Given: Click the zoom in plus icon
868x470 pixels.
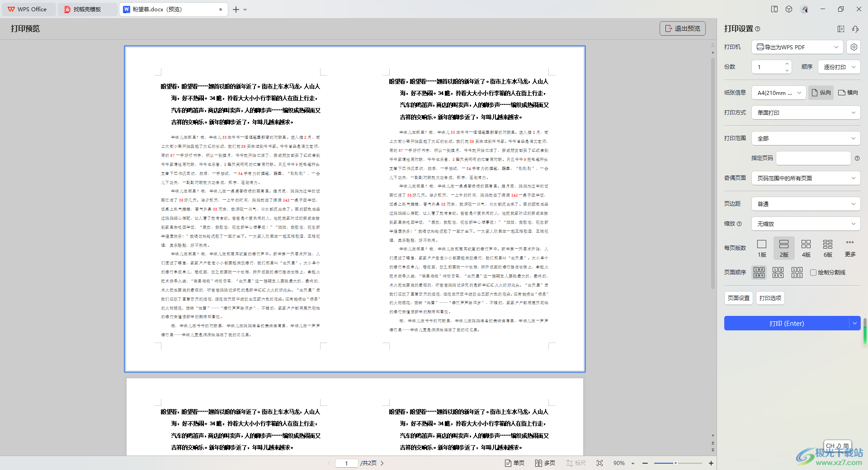Looking at the screenshot, I should (711, 463).
